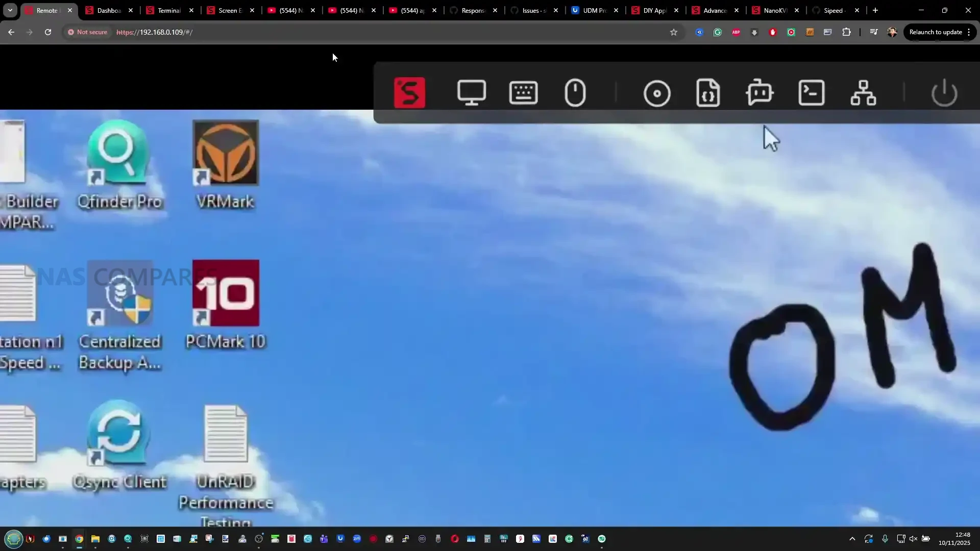Click the power control button
This screenshot has width=980, height=551.
click(944, 93)
